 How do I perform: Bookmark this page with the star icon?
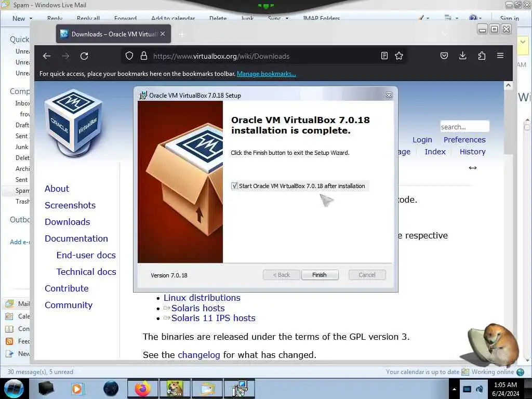pos(399,56)
